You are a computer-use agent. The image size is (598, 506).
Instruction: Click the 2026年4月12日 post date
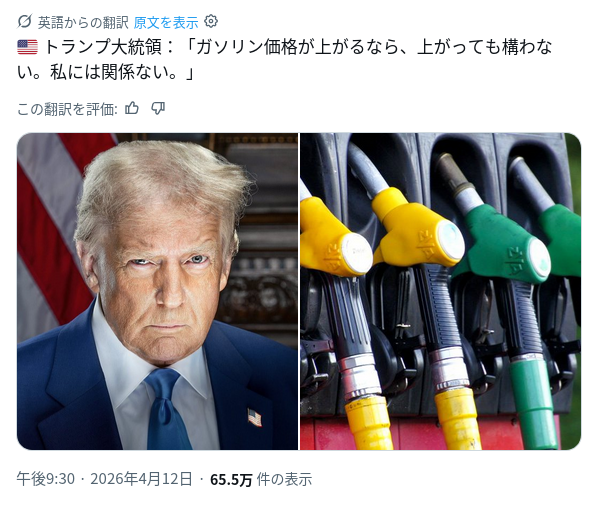[141, 479]
